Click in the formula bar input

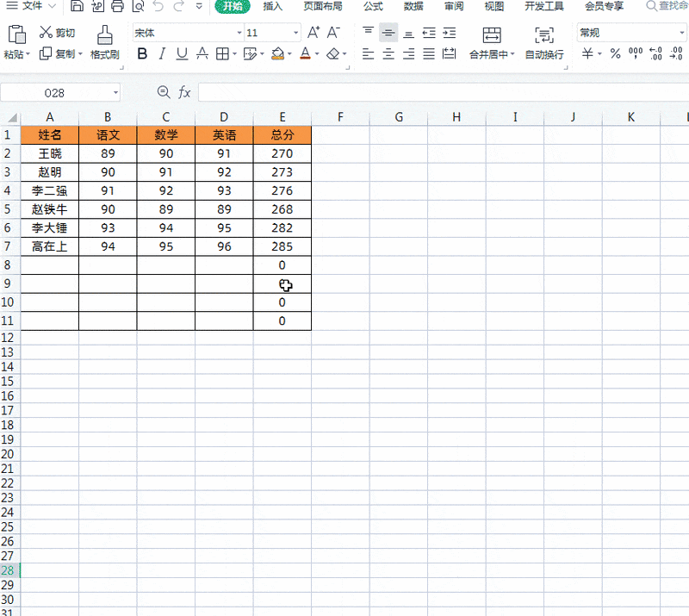pos(444,93)
